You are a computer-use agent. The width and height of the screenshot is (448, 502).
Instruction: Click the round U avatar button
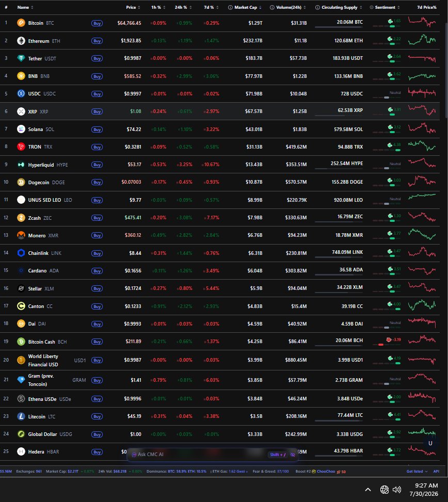click(x=430, y=443)
